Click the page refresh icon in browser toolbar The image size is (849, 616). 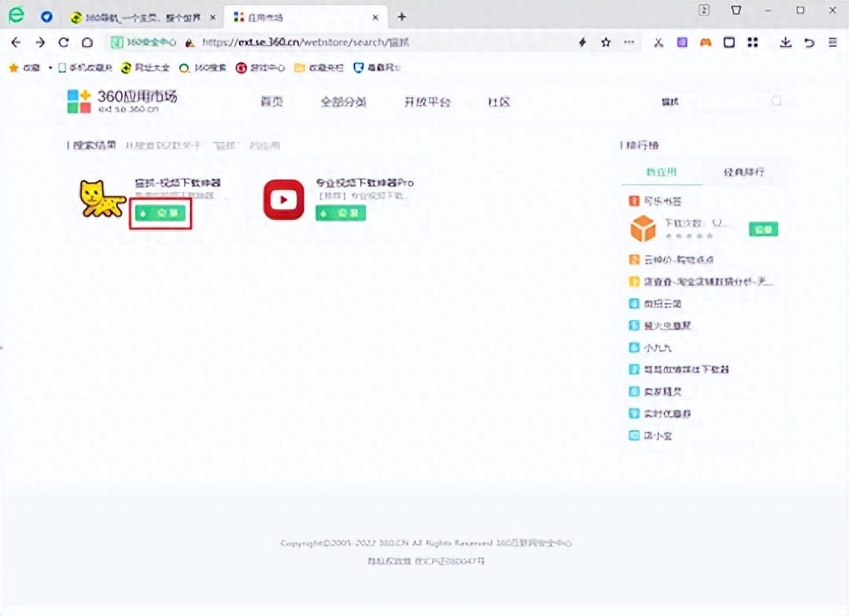tap(64, 44)
